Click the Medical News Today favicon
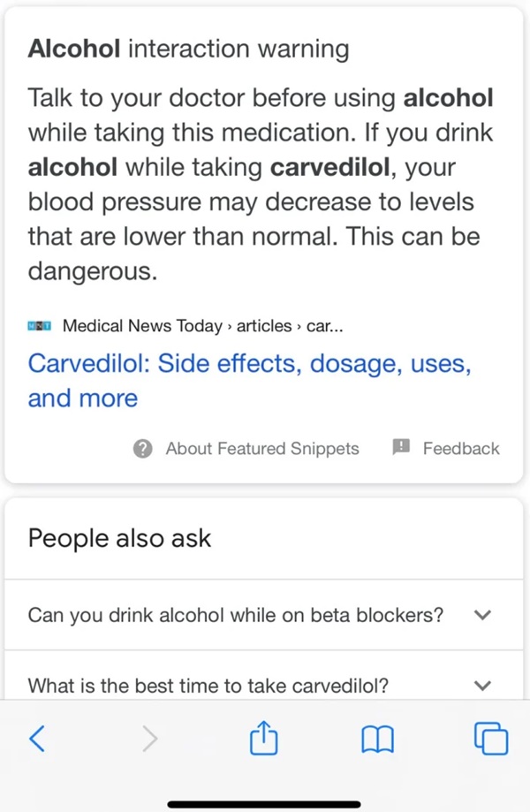530x812 pixels. 40,326
